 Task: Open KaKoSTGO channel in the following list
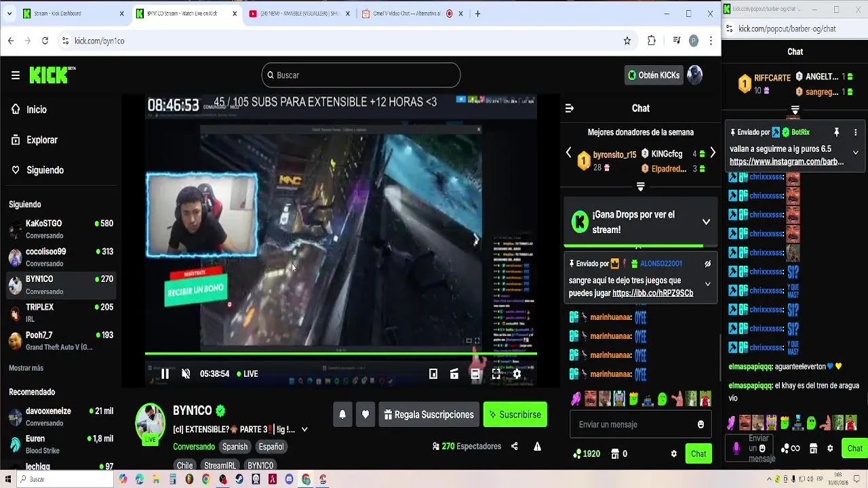tap(61, 229)
